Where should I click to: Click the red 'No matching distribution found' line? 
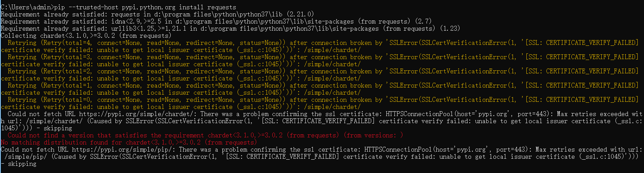pyautogui.click(x=129, y=143)
